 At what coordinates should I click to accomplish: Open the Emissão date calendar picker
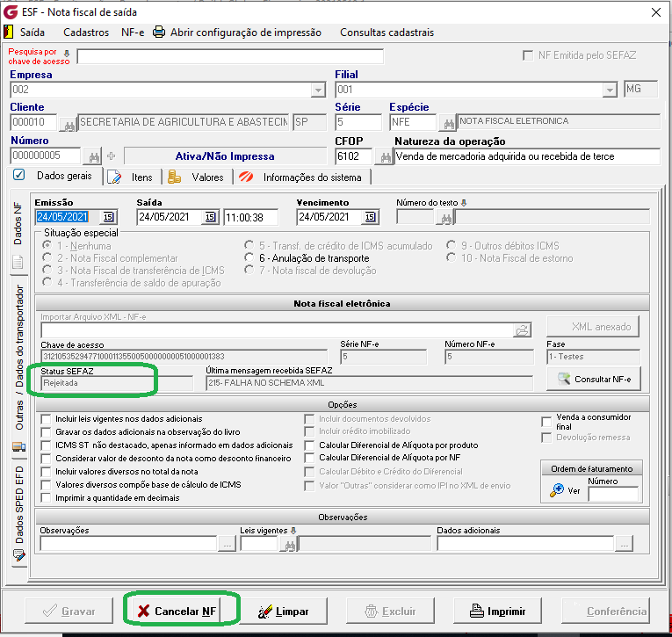(x=109, y=217)
